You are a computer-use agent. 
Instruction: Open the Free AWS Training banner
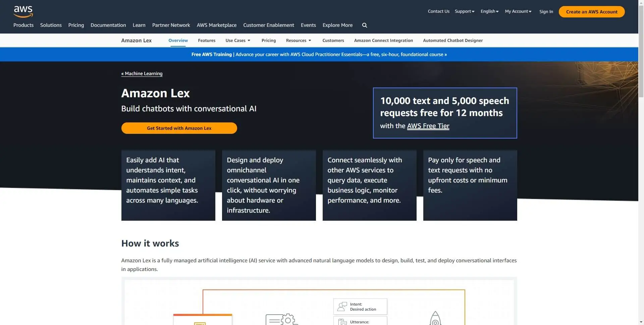pyautogui.click(x=319, y=54)
